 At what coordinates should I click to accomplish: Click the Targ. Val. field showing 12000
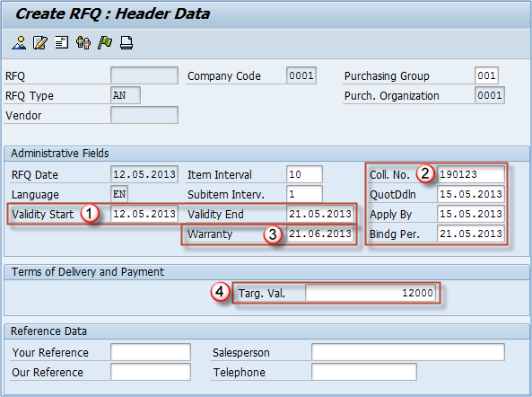click(x=371, y=293)
